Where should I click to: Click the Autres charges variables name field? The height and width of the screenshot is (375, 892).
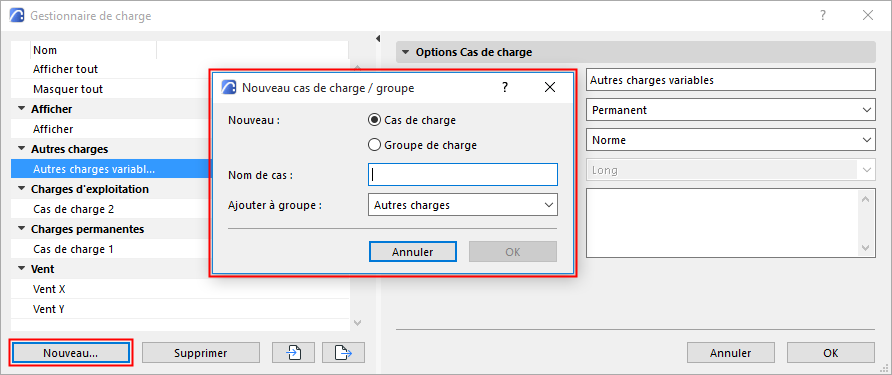[x=730, y=80]
